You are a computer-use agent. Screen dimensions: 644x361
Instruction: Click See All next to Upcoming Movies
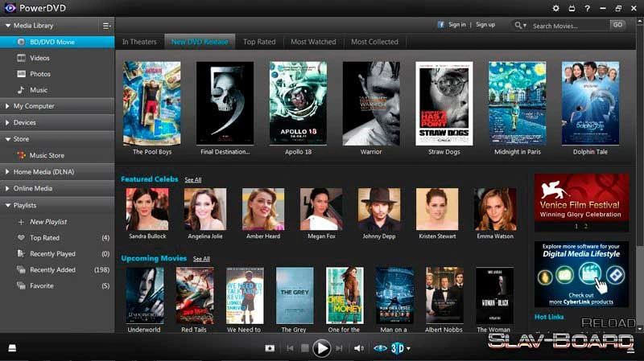point(201,259)
